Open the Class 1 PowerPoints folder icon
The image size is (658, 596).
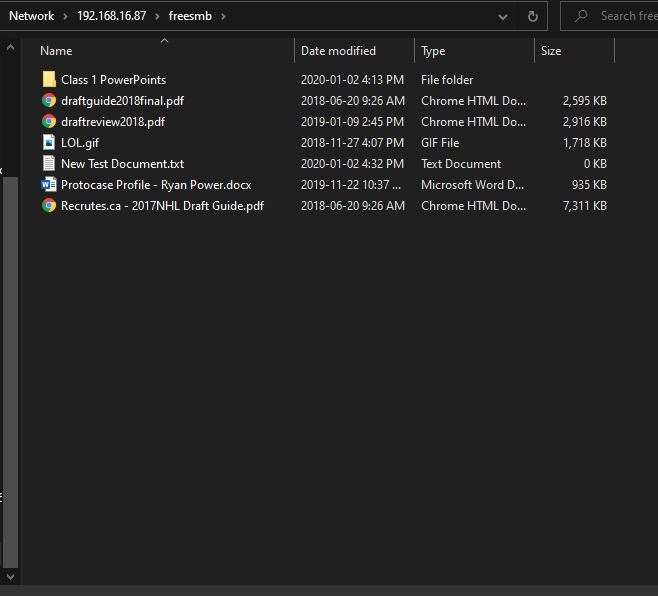(49, 79)
